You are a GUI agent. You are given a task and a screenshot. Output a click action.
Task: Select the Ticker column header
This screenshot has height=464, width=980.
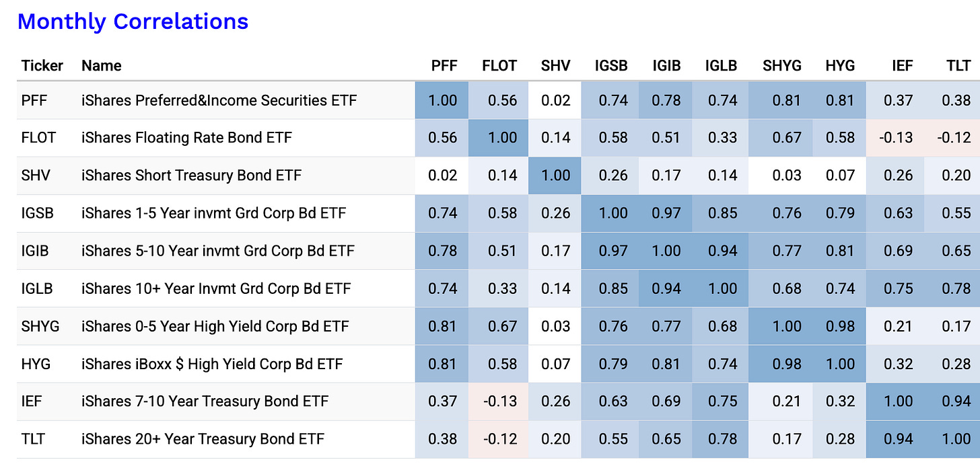pyautogui.click(x=42, y=65)
